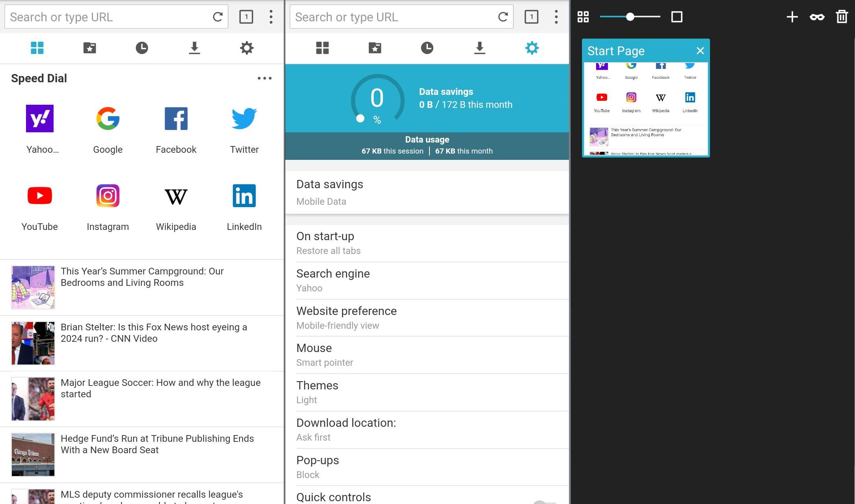
Task: Open new tab in tab manager
Action: (791, 16)
